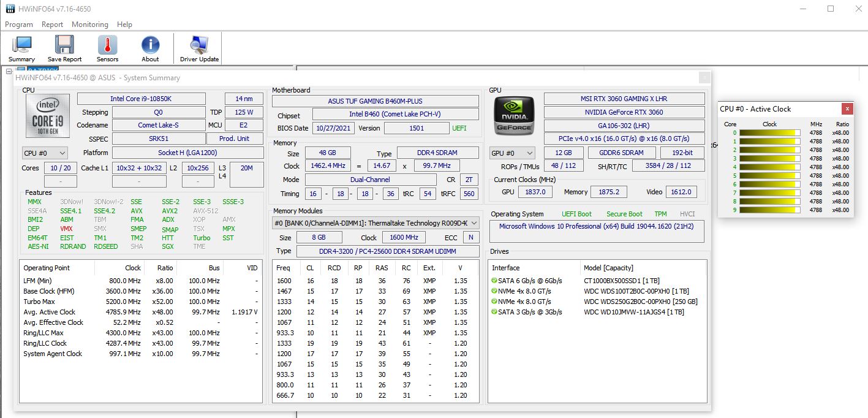Click the VMX feature flag
Screen dimensions: 868x418
click(x=66, y=229)
